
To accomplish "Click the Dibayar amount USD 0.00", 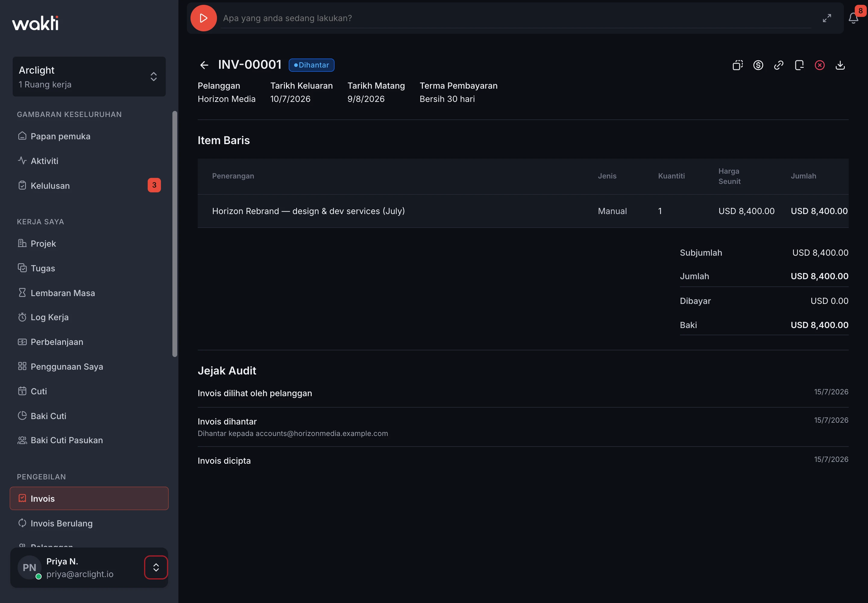I will pos(829,301).
